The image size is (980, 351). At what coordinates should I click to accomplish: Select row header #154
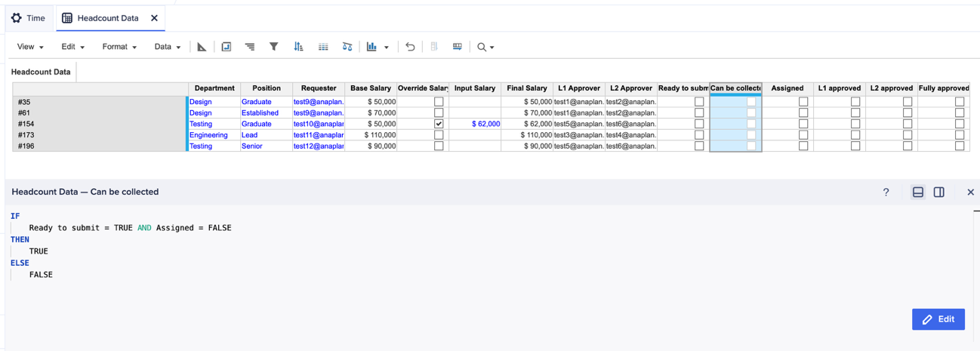coord(100,124)
